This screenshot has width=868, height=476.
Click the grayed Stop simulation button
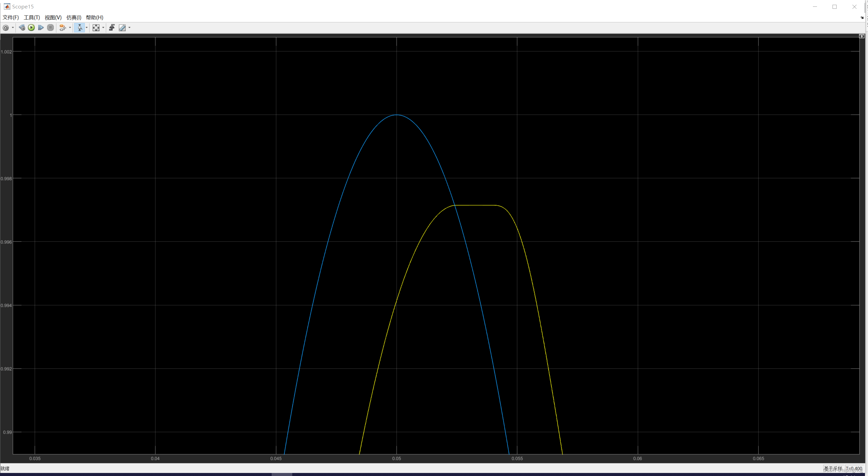[50, 28]
